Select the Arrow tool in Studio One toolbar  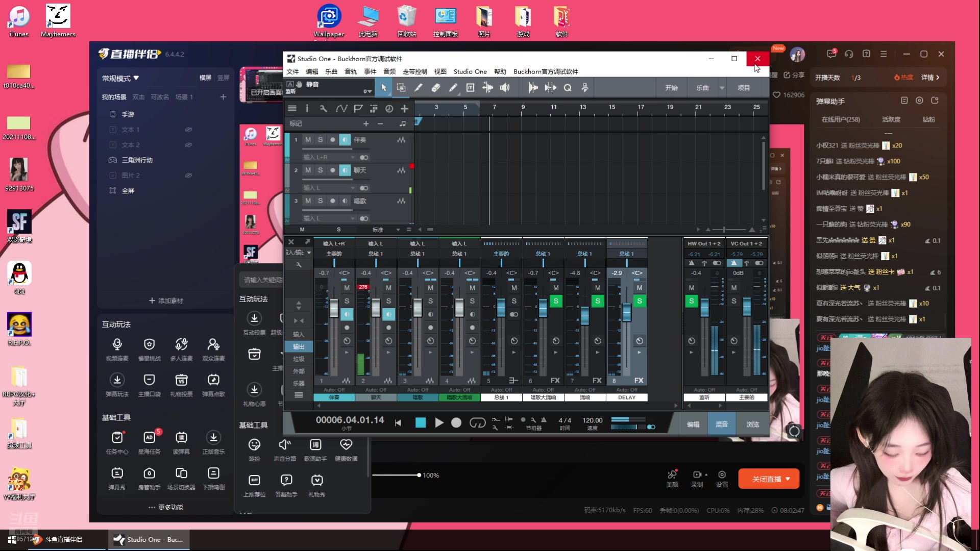tap(384, 88)
